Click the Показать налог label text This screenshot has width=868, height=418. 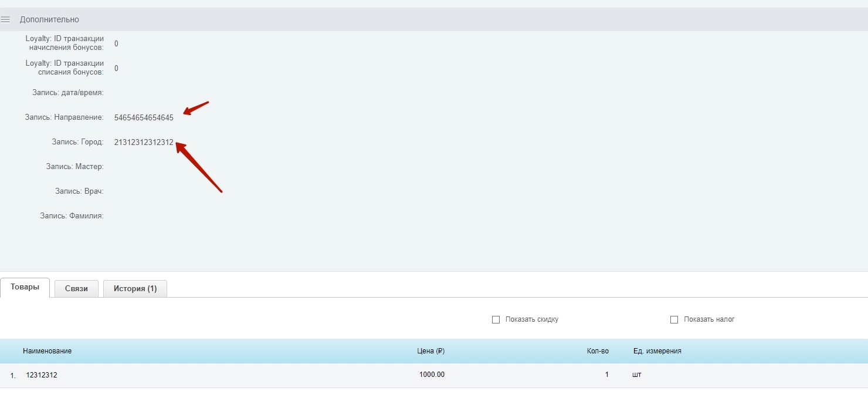(x=709, y=319)
